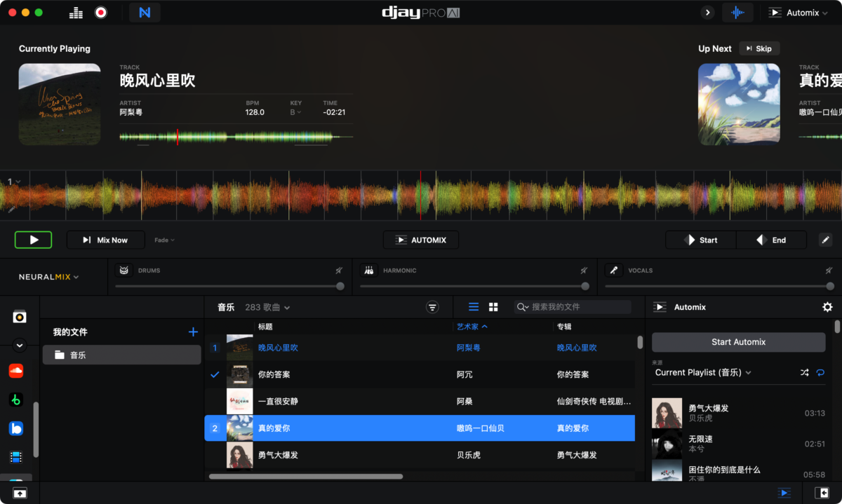This screenshot has height=504, width=842.
Task: Open the NEURALMIX dropdown
Action: click(x=48, y=277)
